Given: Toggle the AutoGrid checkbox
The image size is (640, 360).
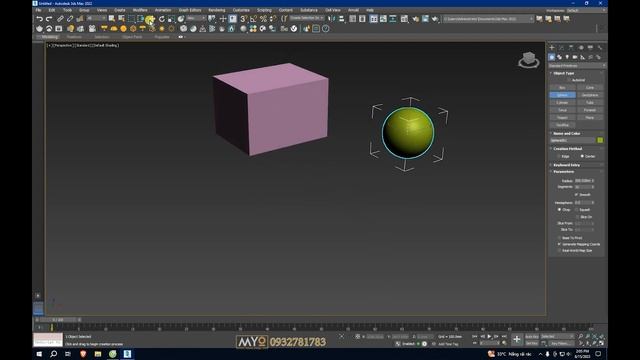Looking at the screenshot, I should [x=569, y=80].
